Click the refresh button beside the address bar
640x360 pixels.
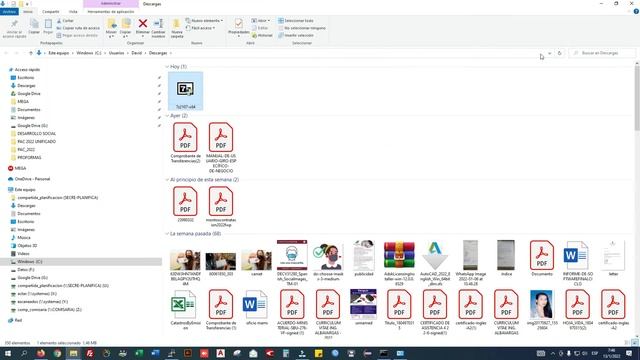click(559, 53)
